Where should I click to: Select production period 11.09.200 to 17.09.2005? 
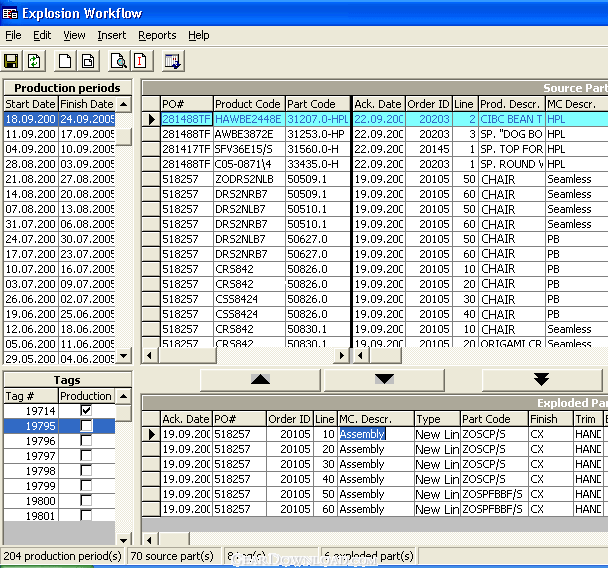tap(59, 134)
